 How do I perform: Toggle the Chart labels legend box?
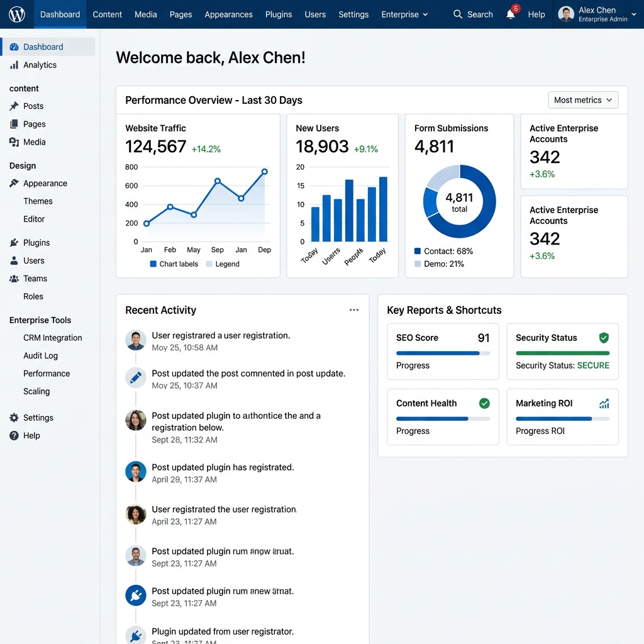pyautogui.click(x=153, y=264)
